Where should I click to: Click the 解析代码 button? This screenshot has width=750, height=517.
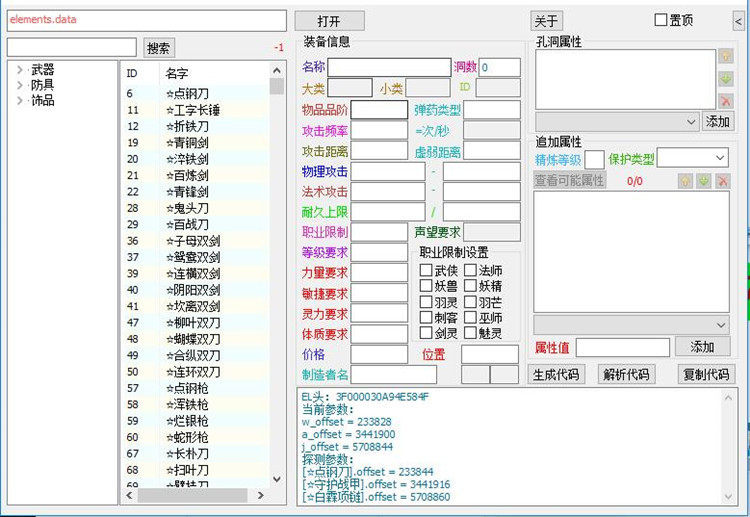click(627, 374)
